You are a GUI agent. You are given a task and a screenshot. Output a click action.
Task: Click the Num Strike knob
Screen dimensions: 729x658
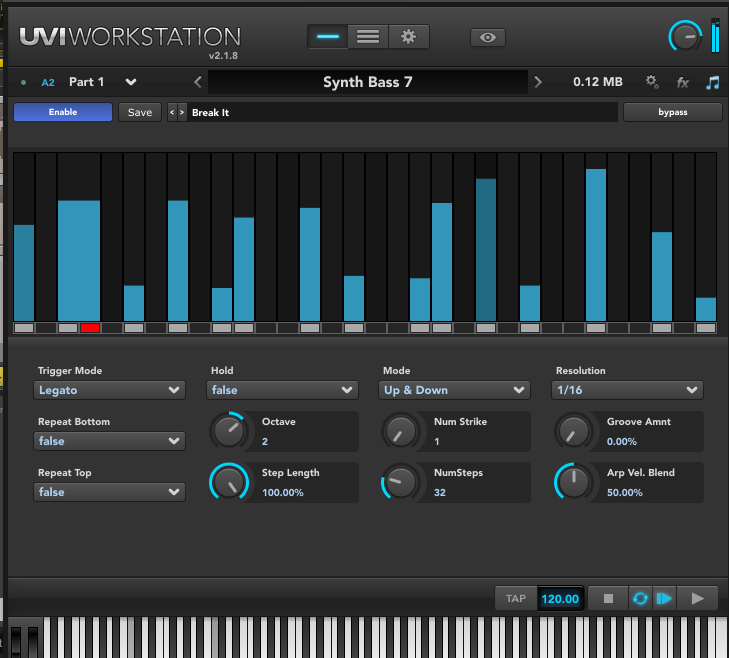pyautogui.click(x=401, y=431)
